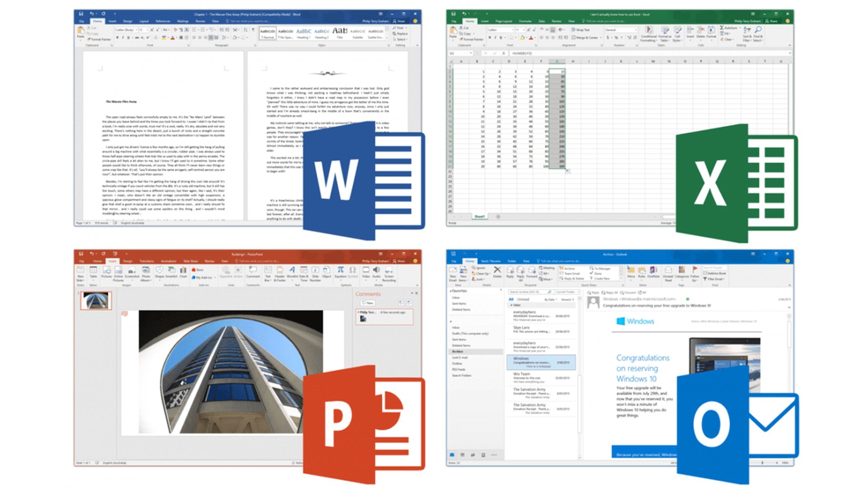Pick the yellow text highlight color in Word

(x=165, y=38)
